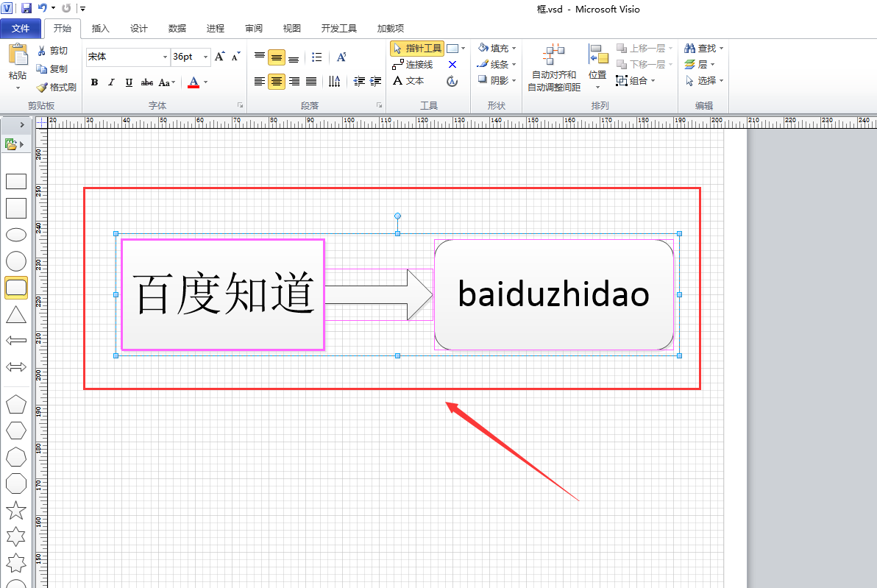Increase paragraph indent
The width and height of the screenshot is (877, 588).
coord(376,82)
